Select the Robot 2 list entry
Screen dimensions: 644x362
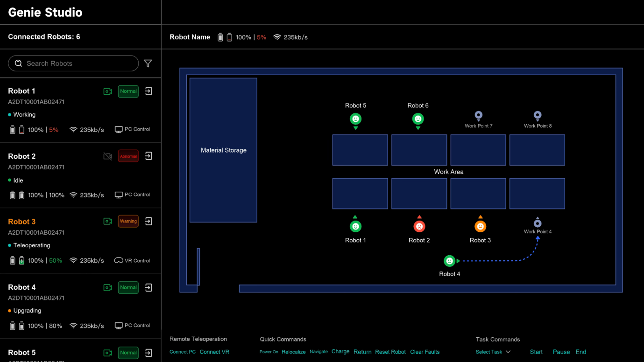coord(80,175)
